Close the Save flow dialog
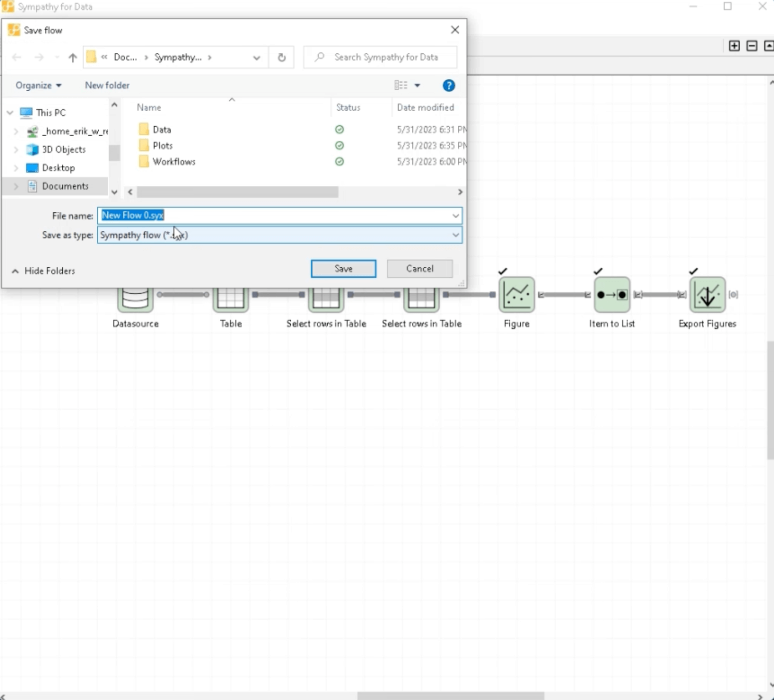The width and height of the screenshot is (774, 700). point(455,30)
